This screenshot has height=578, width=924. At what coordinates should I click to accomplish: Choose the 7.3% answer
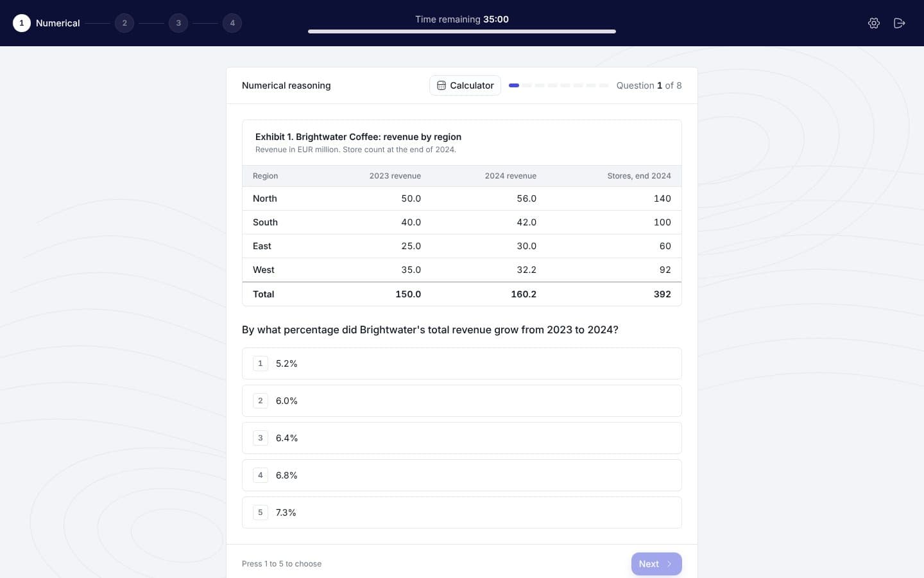[462, 512]
